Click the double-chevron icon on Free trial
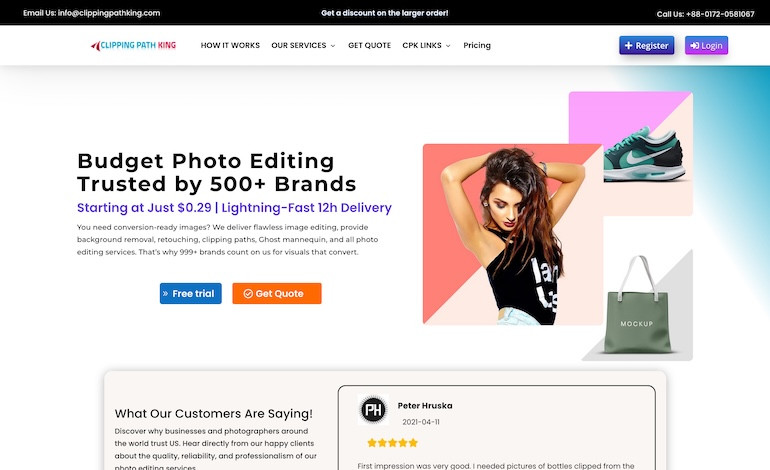 (x=165, y=294)
